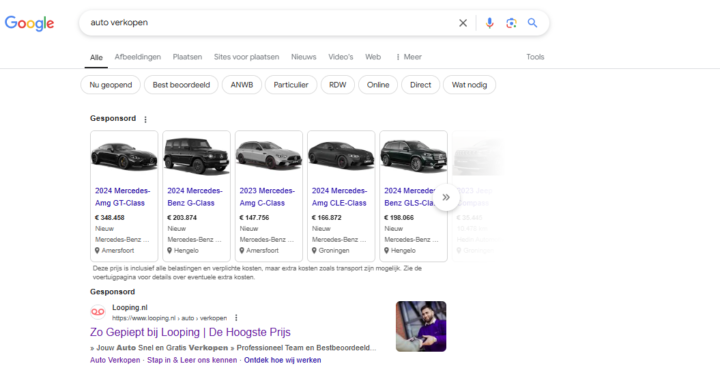Click the € 166.872 price
The image size is (720, 379).
click(x=326, y=218)
